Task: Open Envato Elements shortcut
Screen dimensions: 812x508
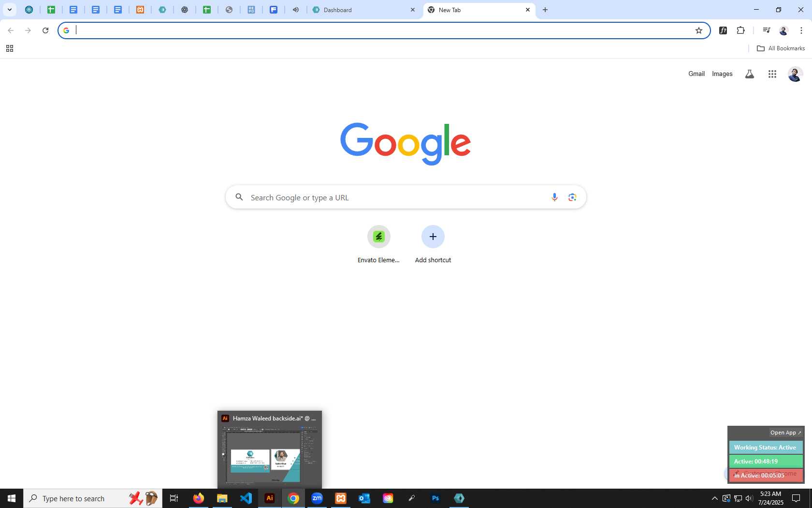Action: click(378, 244)
